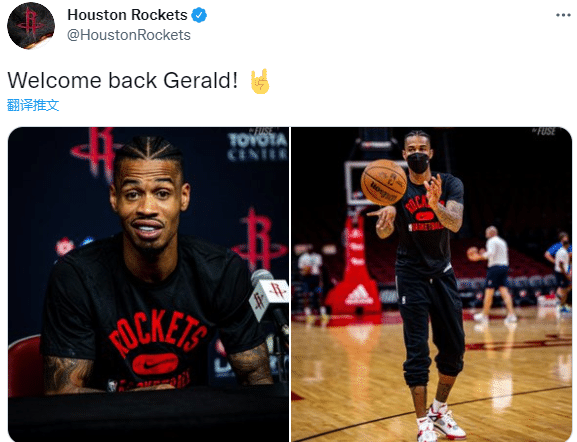
Task: Open the @HoustonRockets handle link
Action: point(129,35)
